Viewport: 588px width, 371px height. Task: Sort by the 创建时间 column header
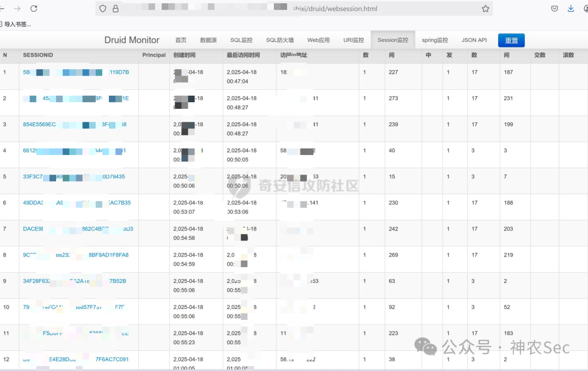point(185,55)
